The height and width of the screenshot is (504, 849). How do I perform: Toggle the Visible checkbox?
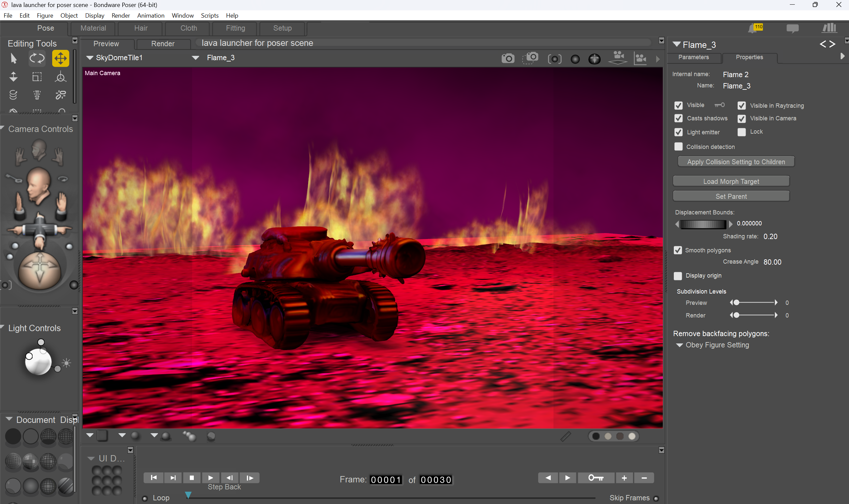tap(678, 106)
